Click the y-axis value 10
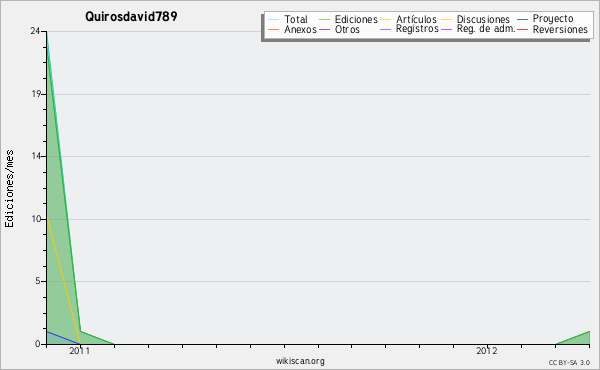This screenshot has width=600, height=370. [x=36, y=219]
